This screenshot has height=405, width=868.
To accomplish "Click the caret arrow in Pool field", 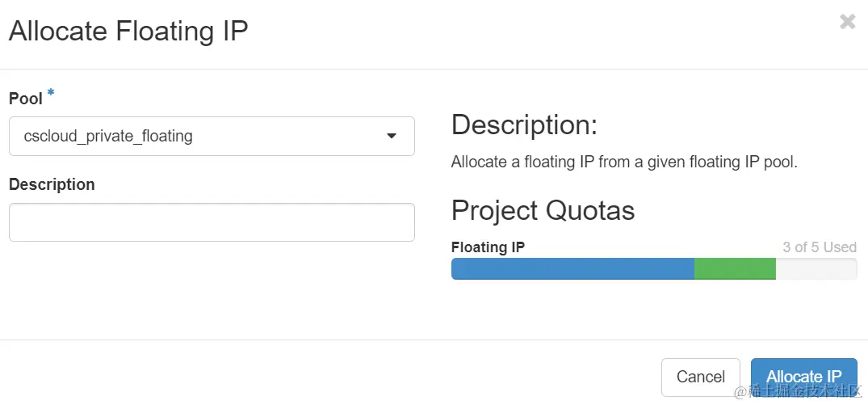I will [392, 137].
